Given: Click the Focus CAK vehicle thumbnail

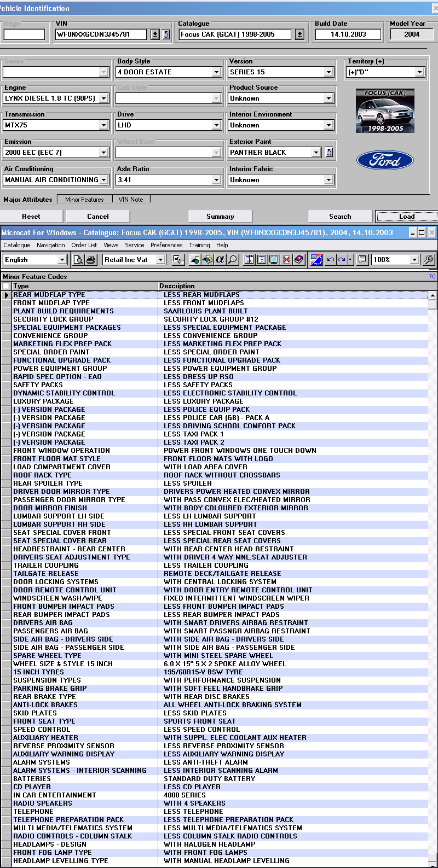Looking at the screenshot, I should (385, 111).
